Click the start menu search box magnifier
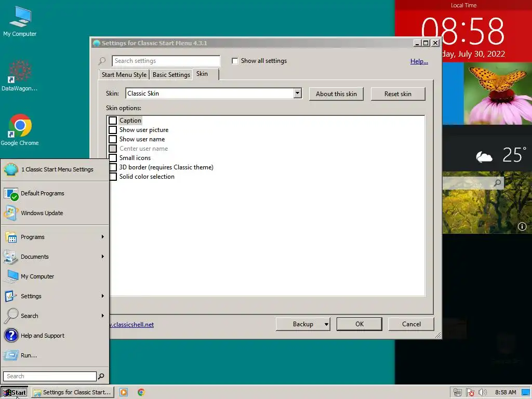This screenshot has height=399, width=532. click(x=101, y=376)
